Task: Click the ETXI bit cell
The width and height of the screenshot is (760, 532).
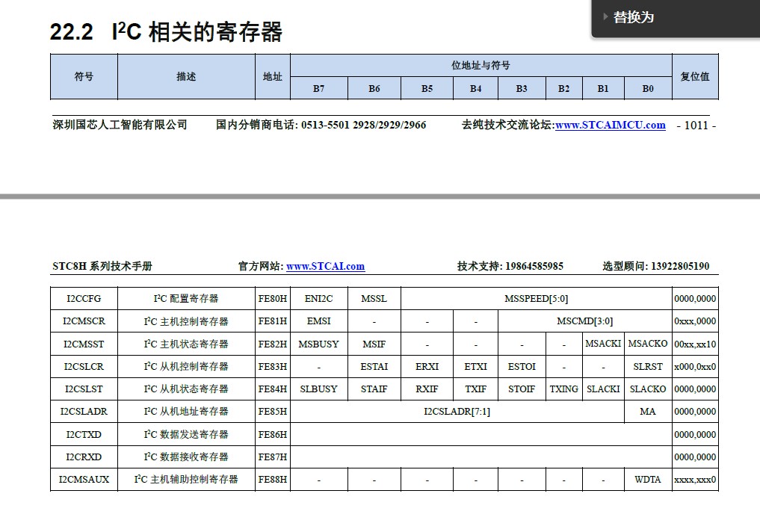Action: click(x=475, y=366)
